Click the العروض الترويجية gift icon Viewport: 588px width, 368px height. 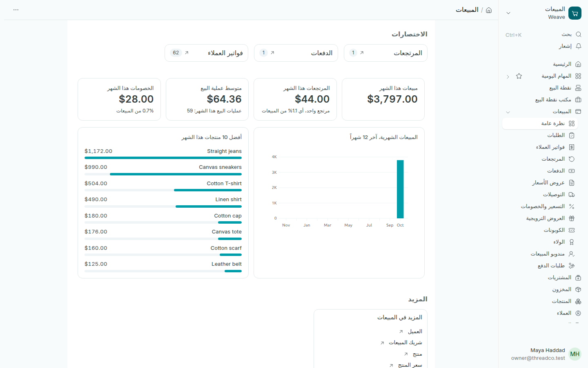[572, 218]
